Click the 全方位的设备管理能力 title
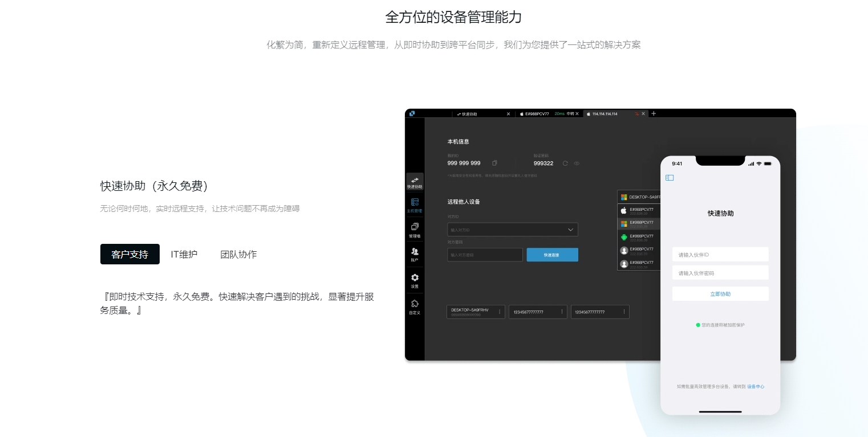Screen dimensions: 868x437 pyautogui.click(x=453, y=17)
